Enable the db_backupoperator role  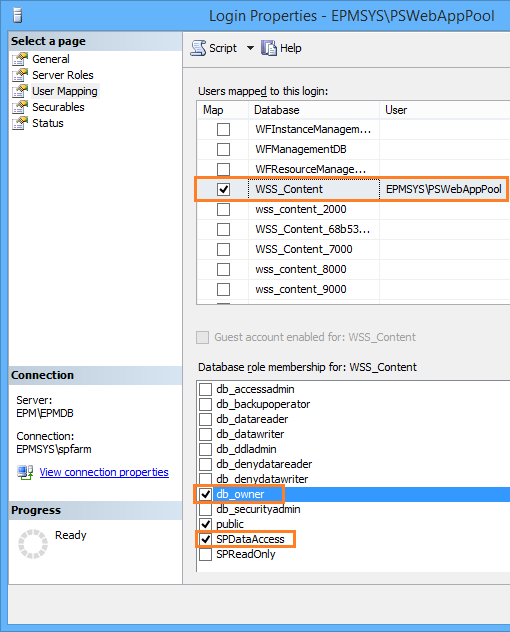coord(206,404)
